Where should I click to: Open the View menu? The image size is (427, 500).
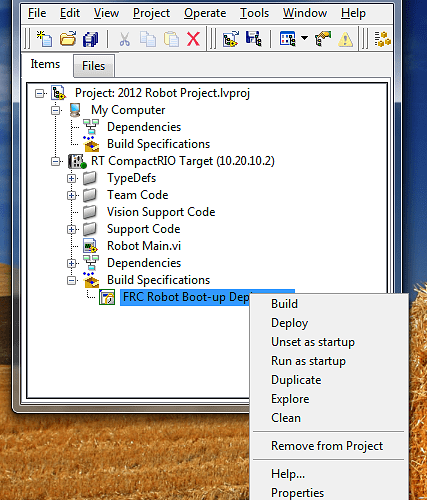(x=106, y=13)
